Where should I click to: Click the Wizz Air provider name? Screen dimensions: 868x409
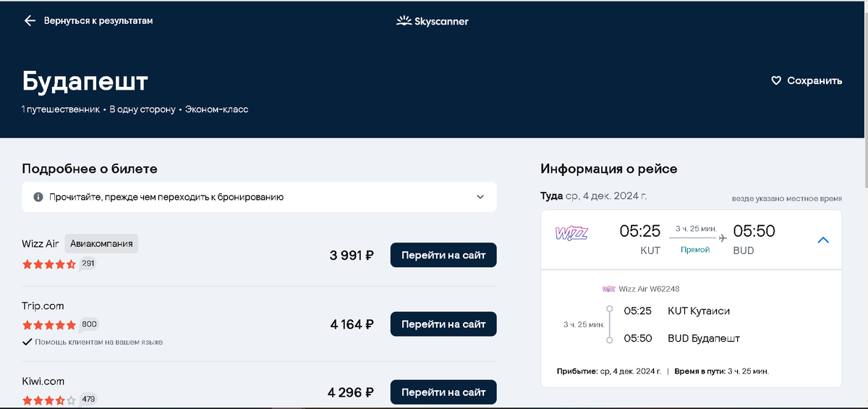pos(41,244)
